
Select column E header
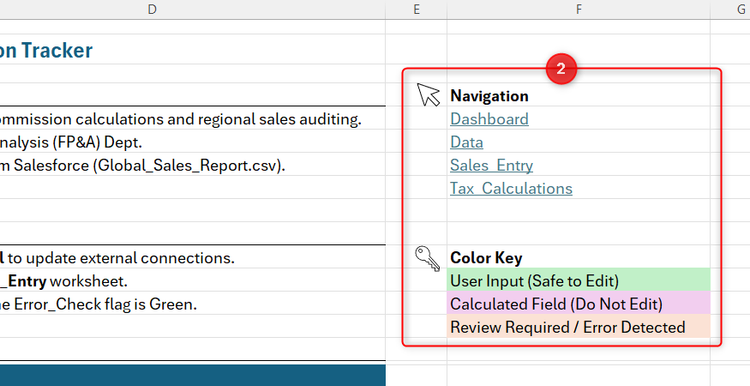click(417, 9)
